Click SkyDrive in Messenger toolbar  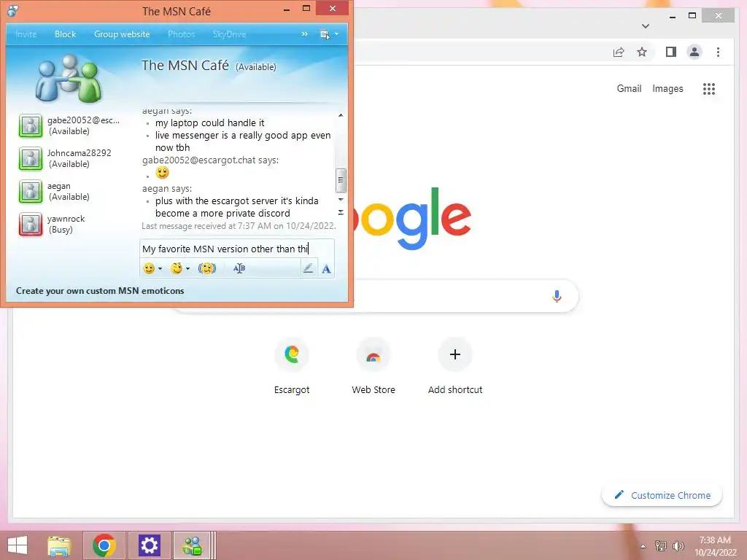pyautogui.click(x=229, y=34)
